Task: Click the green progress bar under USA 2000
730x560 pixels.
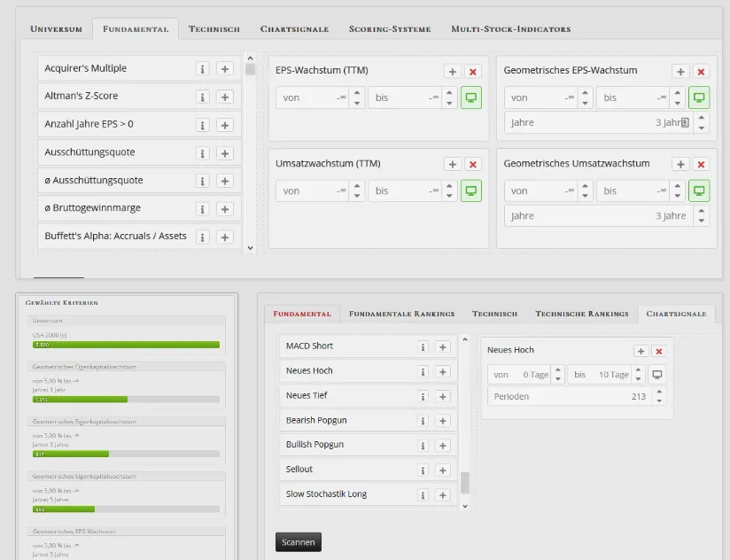Action: (x=127, y=346)
